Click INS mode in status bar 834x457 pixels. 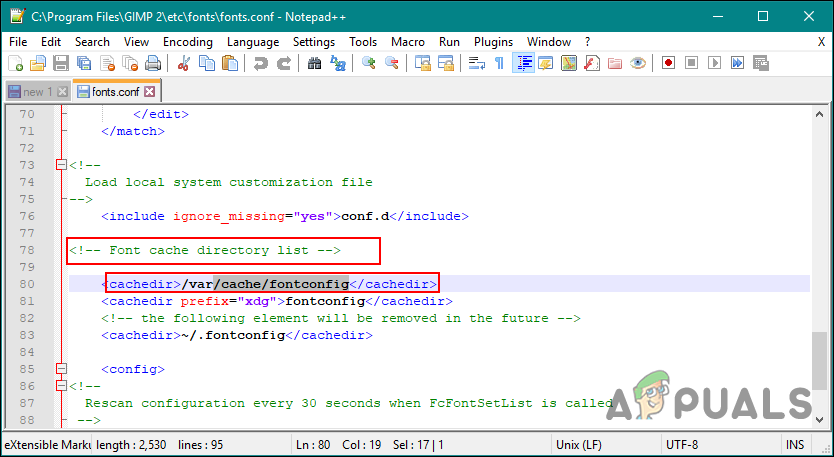click(795, 445)
